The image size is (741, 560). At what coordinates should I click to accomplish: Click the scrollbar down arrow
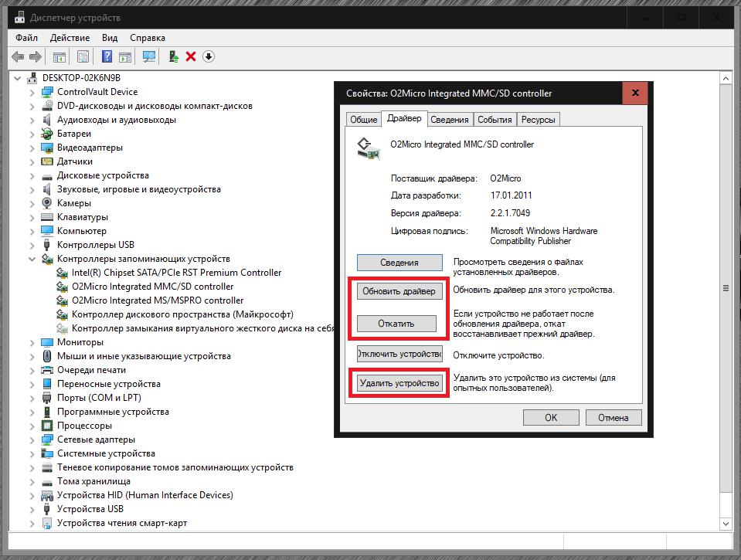pyautogui.click(x=726, y=524)
